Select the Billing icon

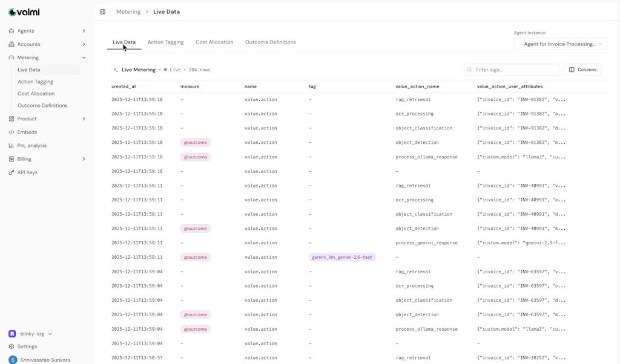12,158
